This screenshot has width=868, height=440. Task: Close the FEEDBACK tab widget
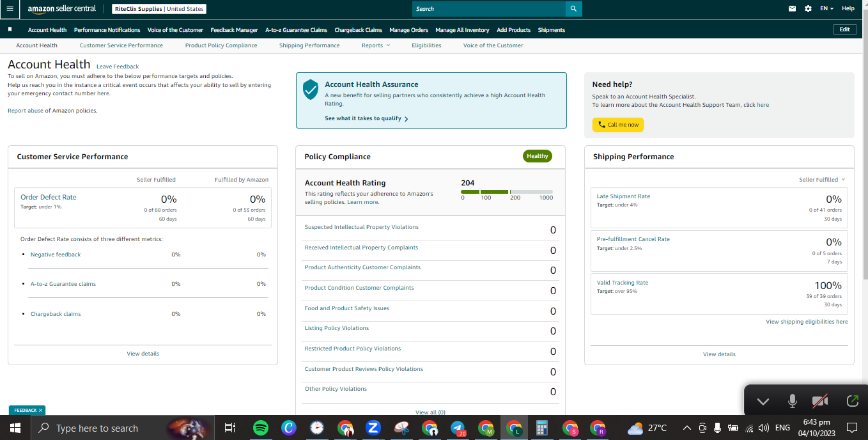(40, 410)
